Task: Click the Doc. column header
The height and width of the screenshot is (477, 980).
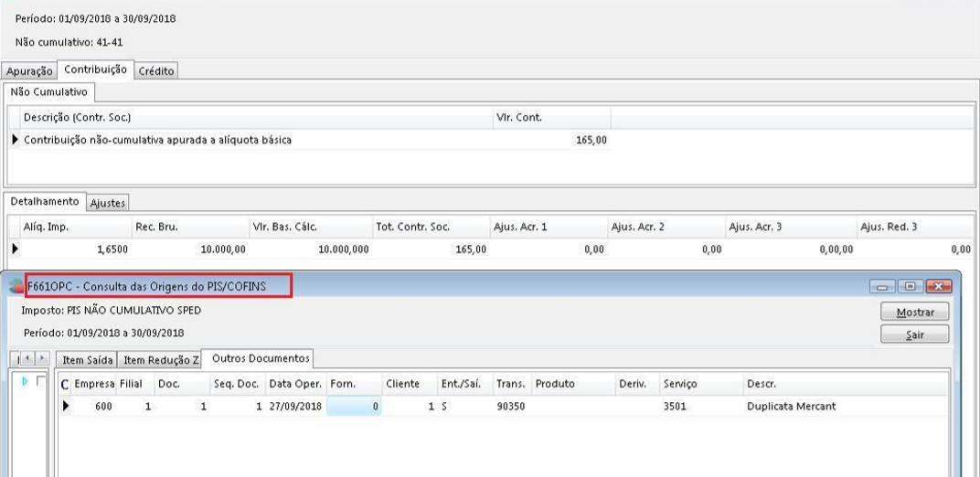Action: [x=182, y=384]
